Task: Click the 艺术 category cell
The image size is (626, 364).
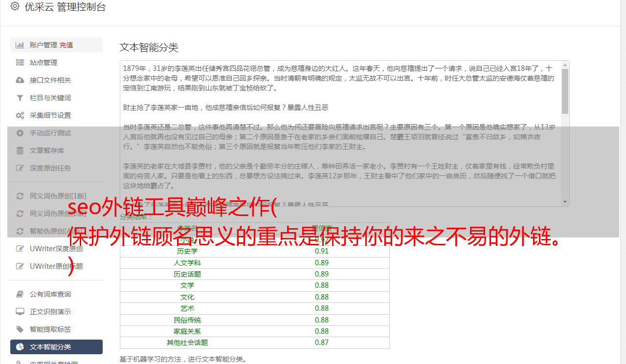Action: pyautogui.click(x=187, y=308)
